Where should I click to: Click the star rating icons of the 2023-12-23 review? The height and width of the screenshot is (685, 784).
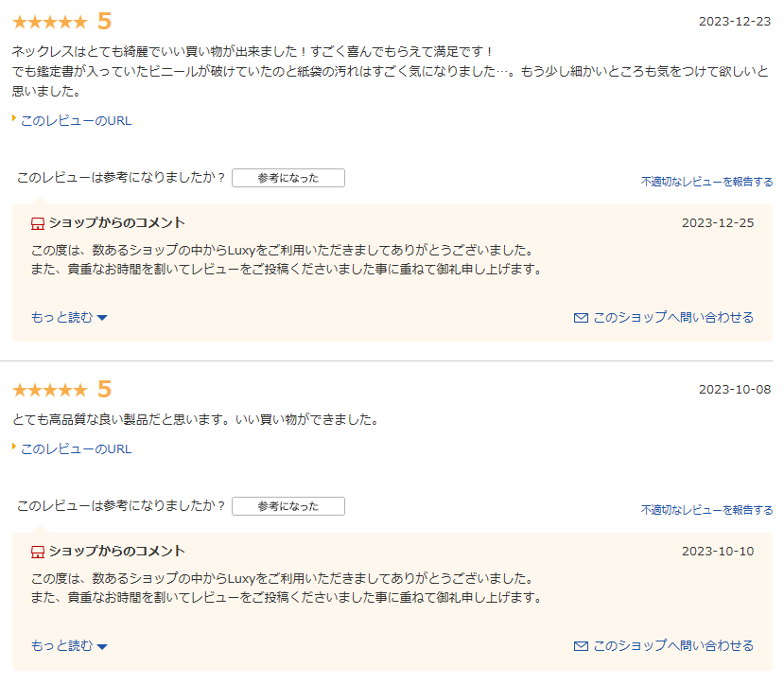click(49, 22)
